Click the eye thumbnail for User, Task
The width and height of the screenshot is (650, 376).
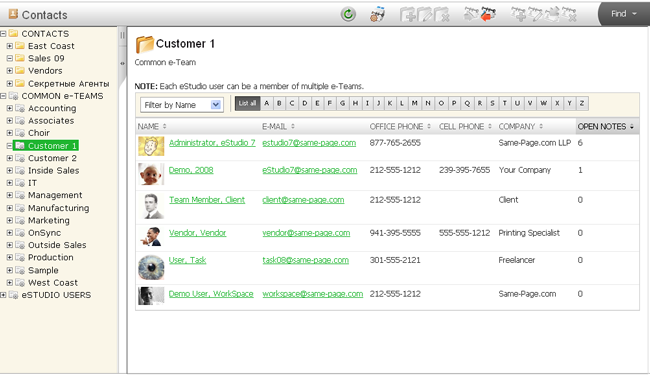[x=151, y=267]
